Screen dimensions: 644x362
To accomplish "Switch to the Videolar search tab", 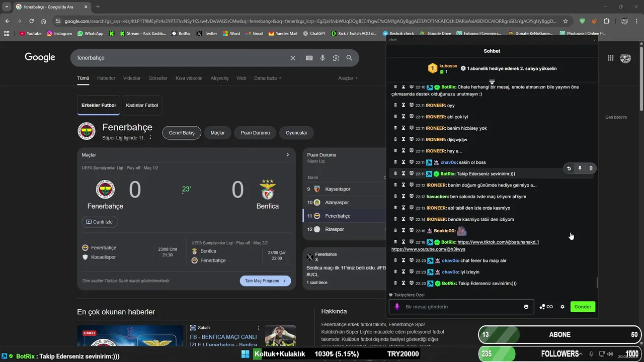I will point(132,78).
